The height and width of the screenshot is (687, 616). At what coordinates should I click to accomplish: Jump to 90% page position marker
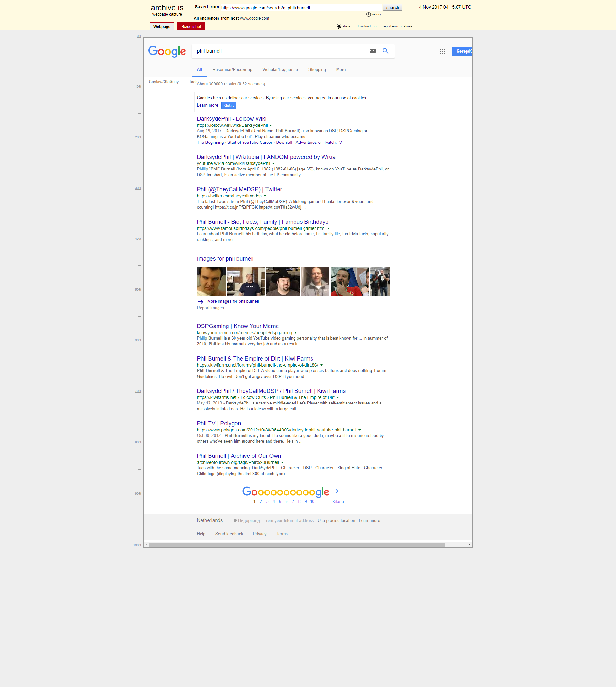tap(138, 494)
